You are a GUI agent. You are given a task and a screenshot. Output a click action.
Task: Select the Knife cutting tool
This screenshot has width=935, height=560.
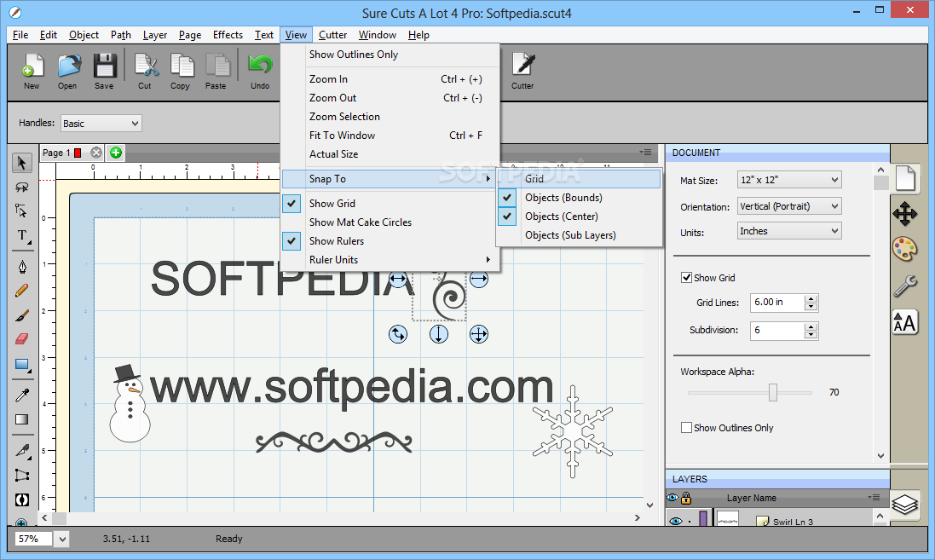(x=21, y=450)
